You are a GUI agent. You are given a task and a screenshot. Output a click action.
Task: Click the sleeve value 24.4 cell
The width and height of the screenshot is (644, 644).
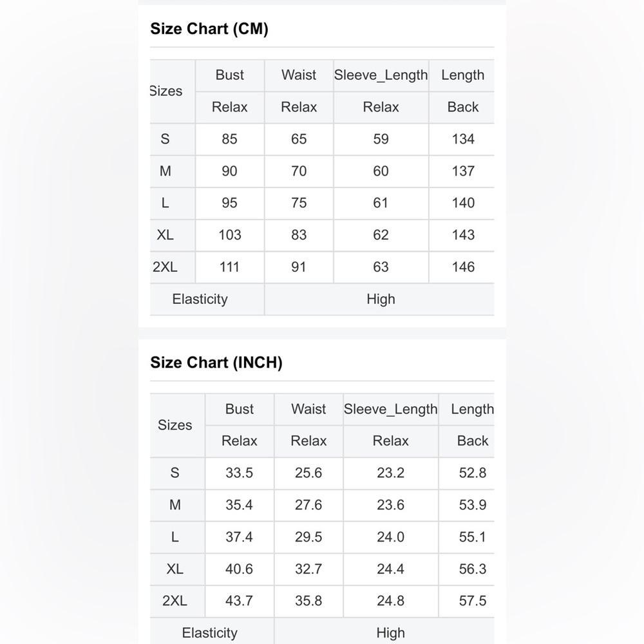391,569
